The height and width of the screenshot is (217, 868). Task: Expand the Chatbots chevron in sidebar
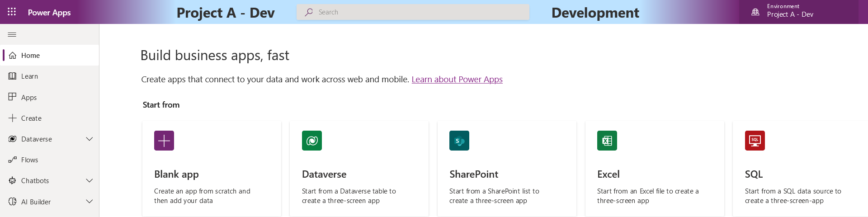pos(90,180)
